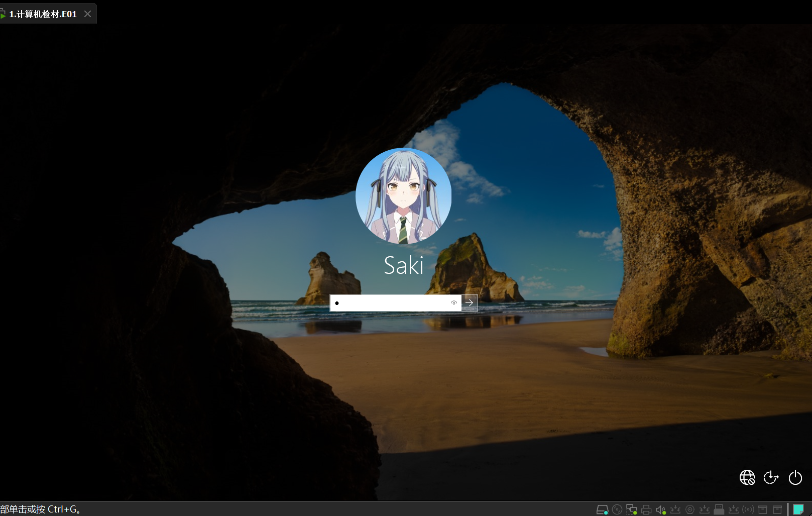Click the Saki username text

pyautogui.click(x=403, y=265)
